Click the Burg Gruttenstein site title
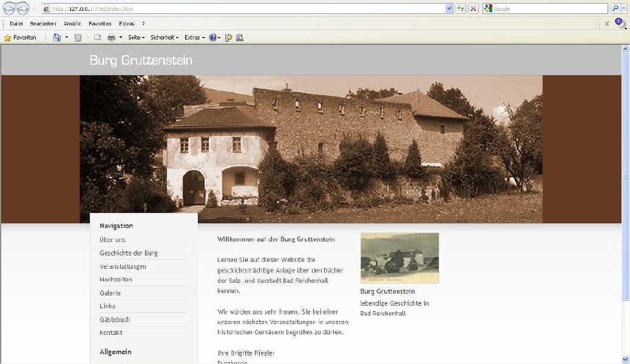Image resolution: width=630 pixels, height=364 pixels. (141, 60)
